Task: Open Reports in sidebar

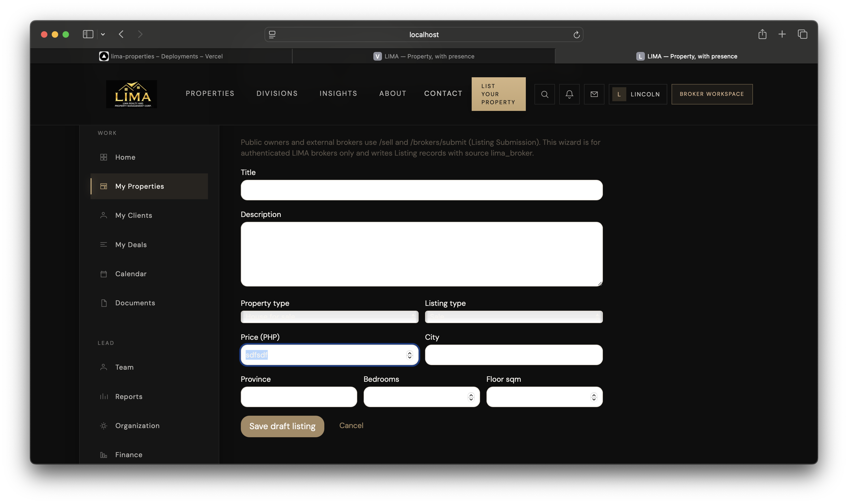Action: tap(149, 396)
